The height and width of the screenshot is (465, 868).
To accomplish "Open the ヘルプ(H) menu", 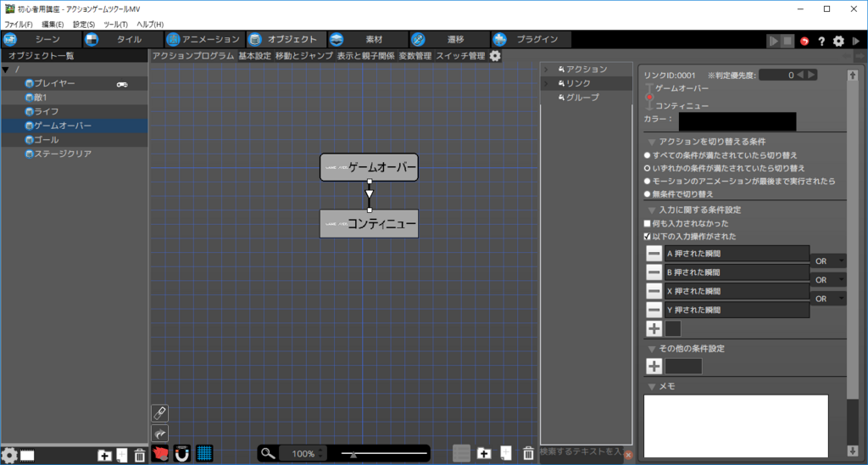I will [150, 25].
